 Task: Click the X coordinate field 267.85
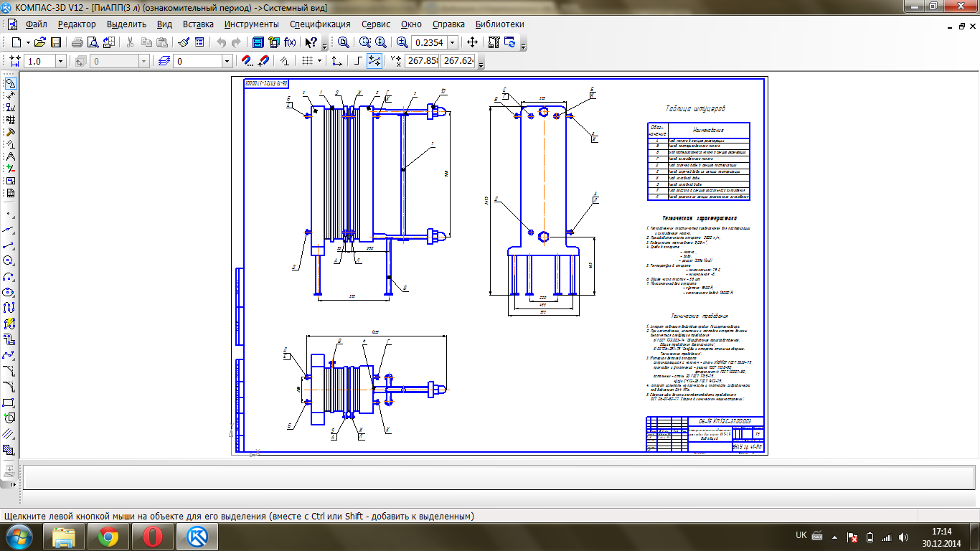click(x=422, y=61)
